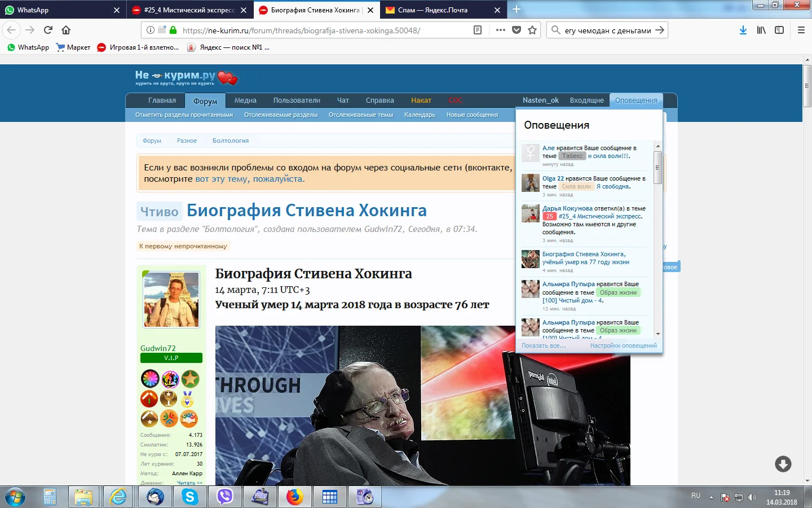Viewport: 812px width, 508px height.
Task: Open Отслеживаемые разделы link
Action: tap(281, 115)
